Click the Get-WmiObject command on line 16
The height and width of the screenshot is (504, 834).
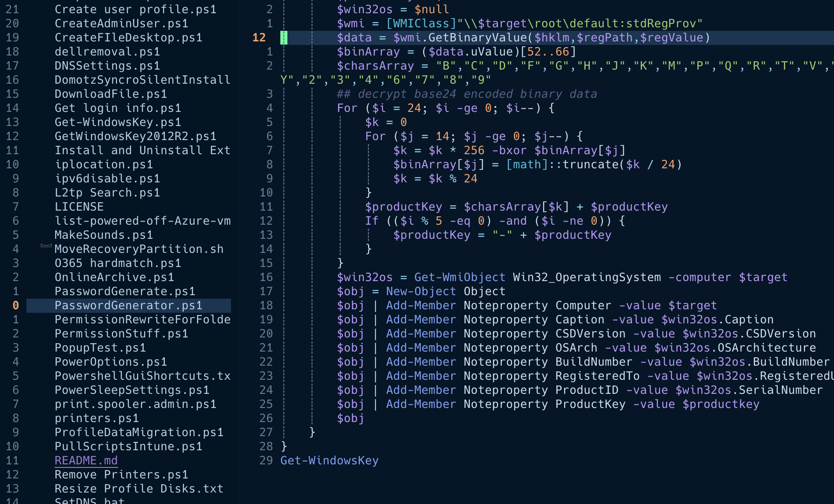(x=459, y=277)
